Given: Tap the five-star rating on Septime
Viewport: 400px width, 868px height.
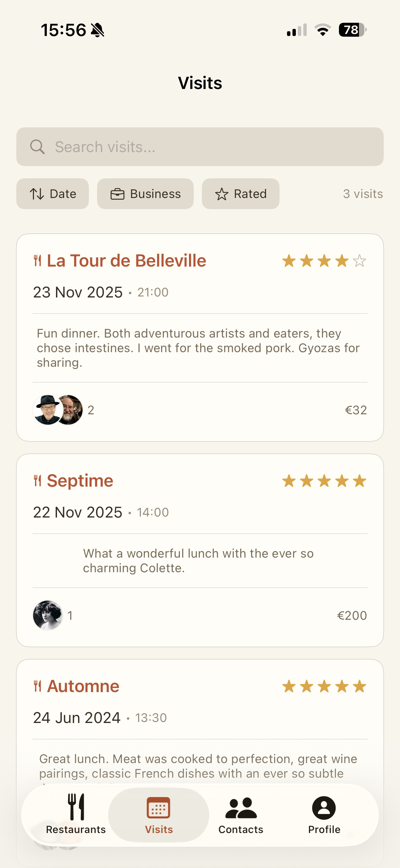Looking at the screenshot, I should 324,481.
